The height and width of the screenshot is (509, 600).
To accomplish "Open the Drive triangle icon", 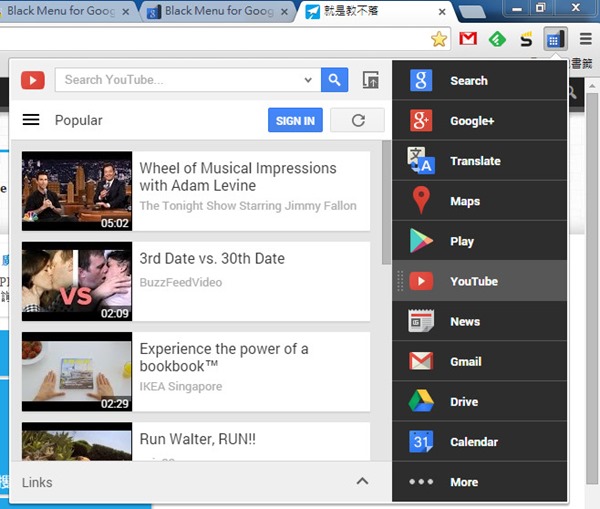I will (421, 401).
